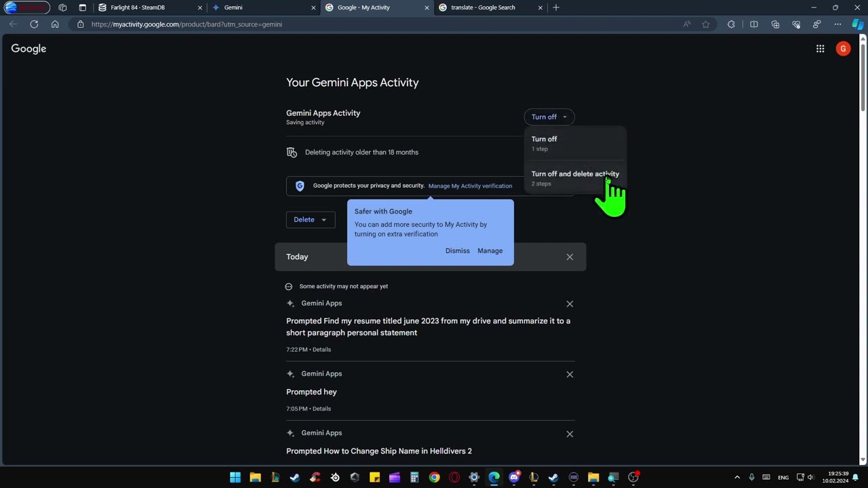Show hidden system tray icons
868x488 pixels.
coord(737,477)
